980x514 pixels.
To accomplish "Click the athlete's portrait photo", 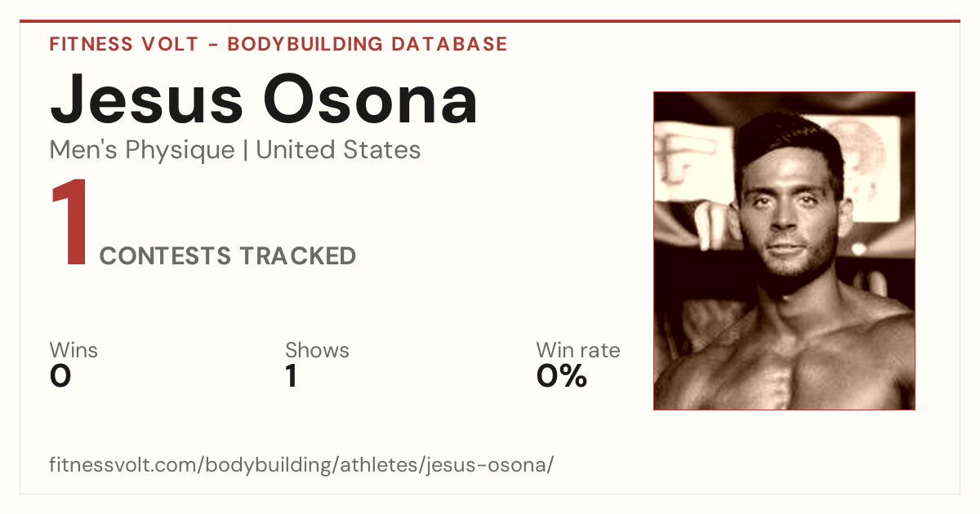I will 784,250.
